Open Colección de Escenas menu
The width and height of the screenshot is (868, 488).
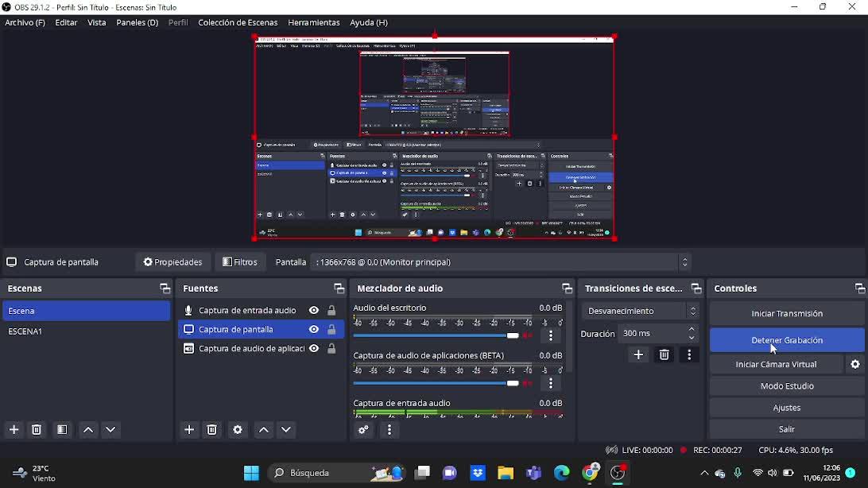[238, 23]
